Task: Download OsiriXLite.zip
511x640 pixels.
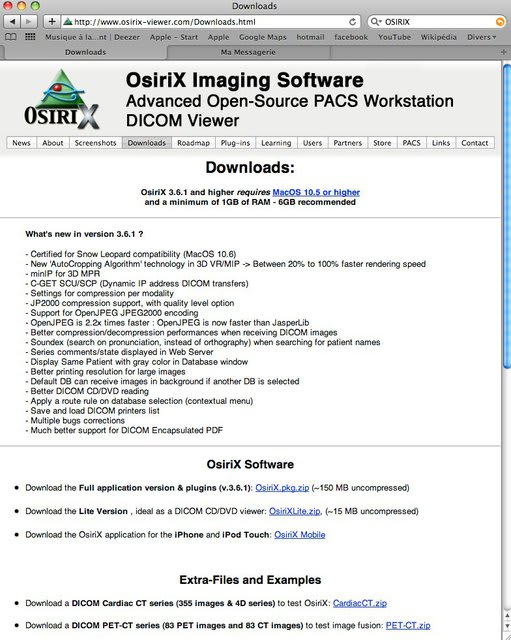Action: [295, 511]
